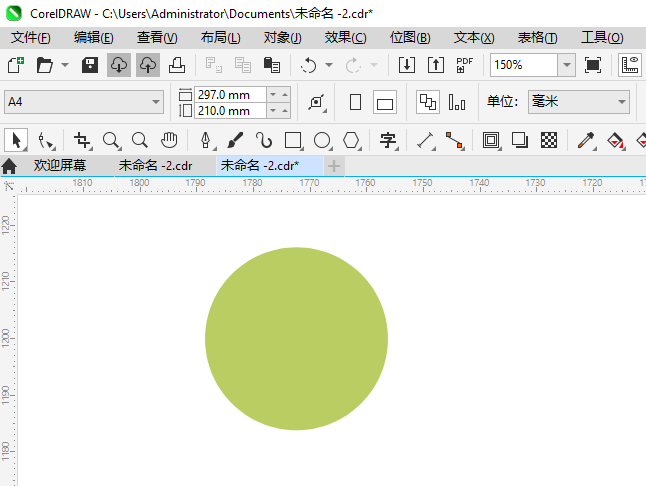Click the Cut icon in the toolbar
Viewport: 646px width, 486px height.
[213, 65]
